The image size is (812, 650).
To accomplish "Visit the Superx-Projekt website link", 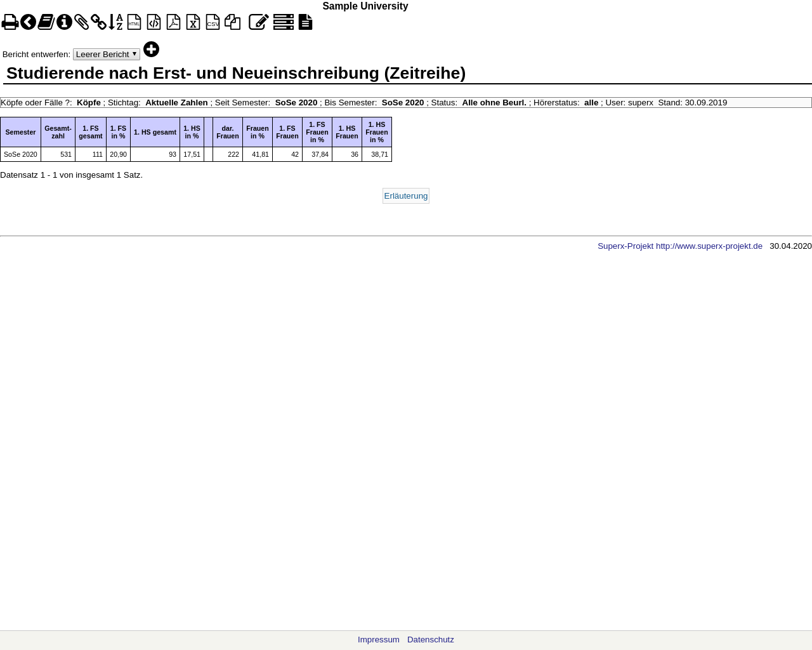I will pos(679,246).
